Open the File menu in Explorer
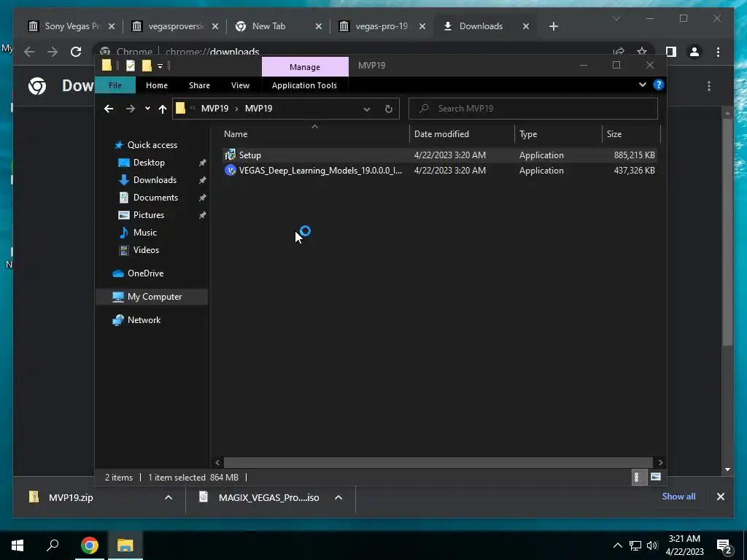747x560 pixels. click(x=115, y=85)
